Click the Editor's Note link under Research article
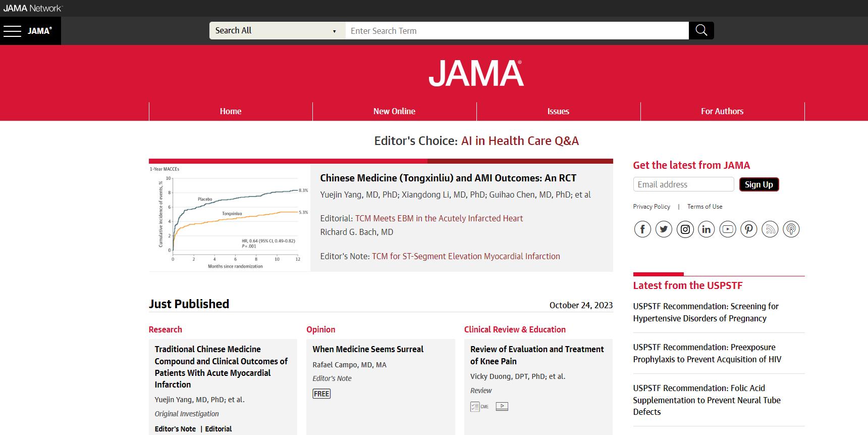The width and height of the screenshot is (868, 435). pyautogui.click(x=175, y=429)
